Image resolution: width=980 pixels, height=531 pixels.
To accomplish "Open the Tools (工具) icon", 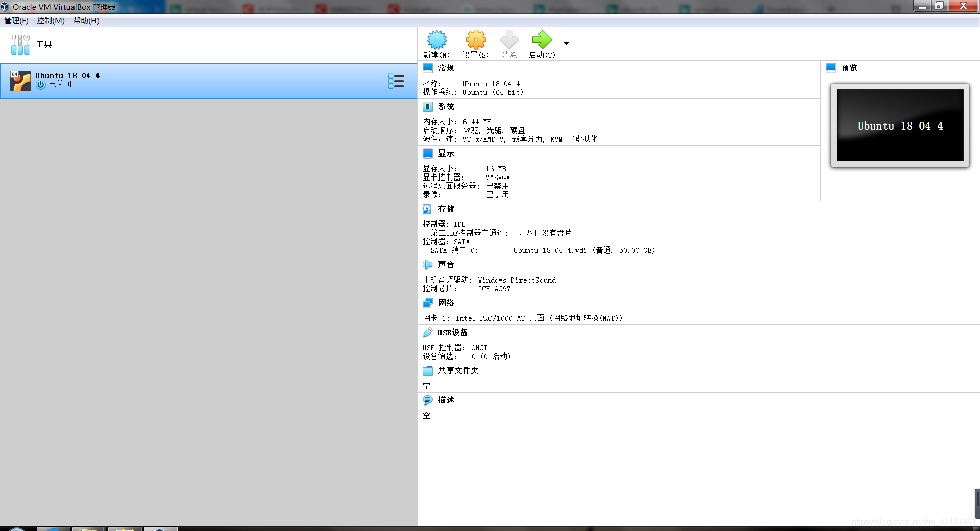I will point(20,44).
